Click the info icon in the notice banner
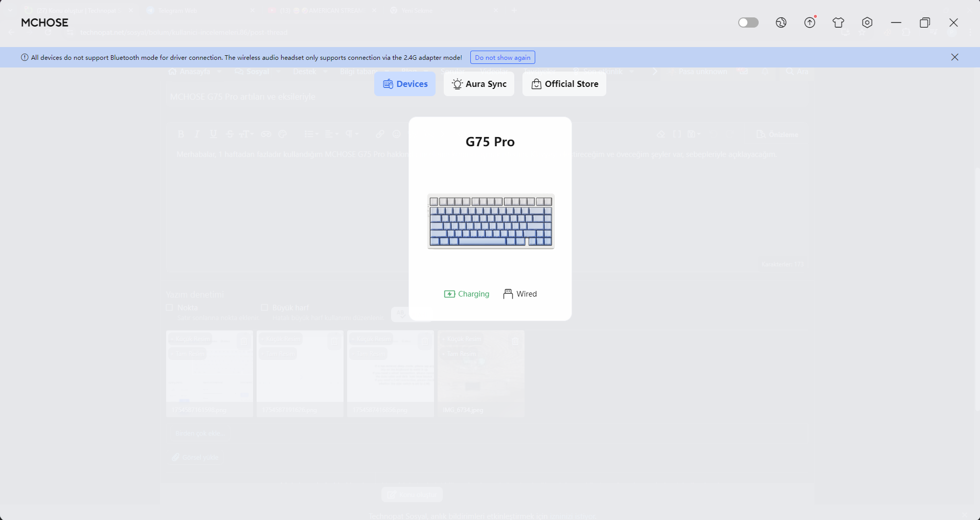 pyautogui.click(x=25, y=57)
